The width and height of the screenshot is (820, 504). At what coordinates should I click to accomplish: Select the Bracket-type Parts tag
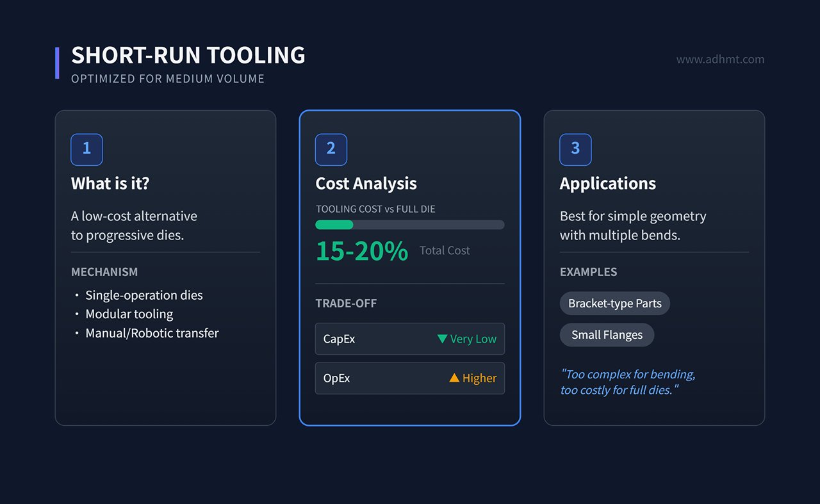click(614, 304)
